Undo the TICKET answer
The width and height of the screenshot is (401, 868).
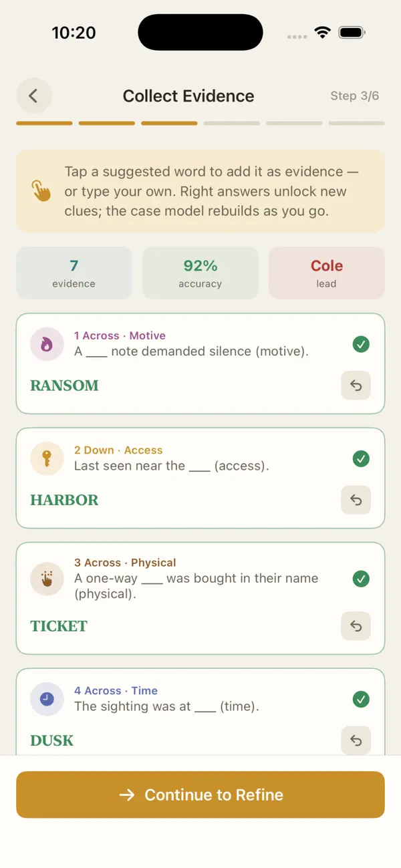pyautogui.click(x=356, y=626)
